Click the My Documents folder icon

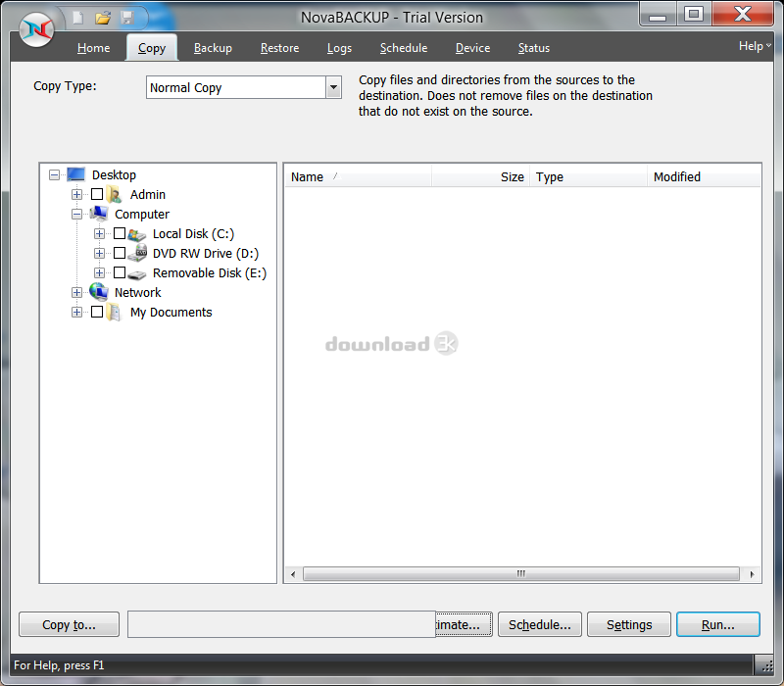point(114,312)
